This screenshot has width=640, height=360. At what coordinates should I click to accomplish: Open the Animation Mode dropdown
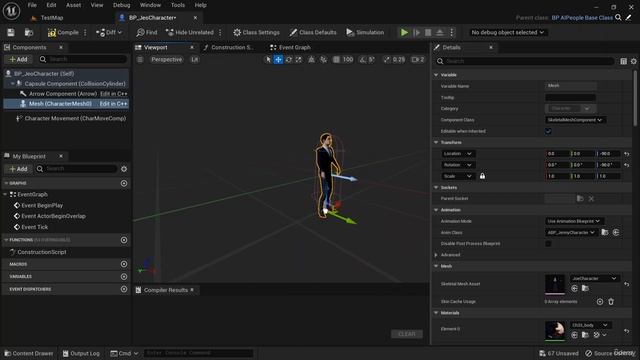click(573, 221)
